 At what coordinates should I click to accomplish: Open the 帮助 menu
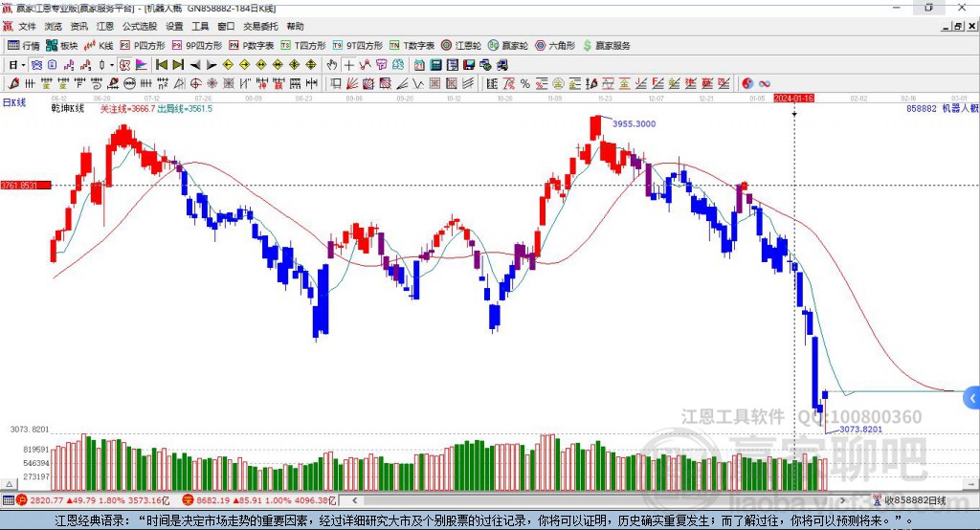(295, 26)
